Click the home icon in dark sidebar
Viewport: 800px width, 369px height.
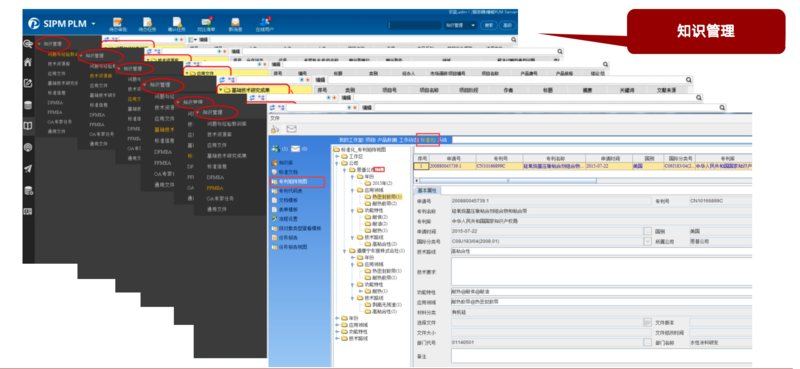(x=29, y=62)
